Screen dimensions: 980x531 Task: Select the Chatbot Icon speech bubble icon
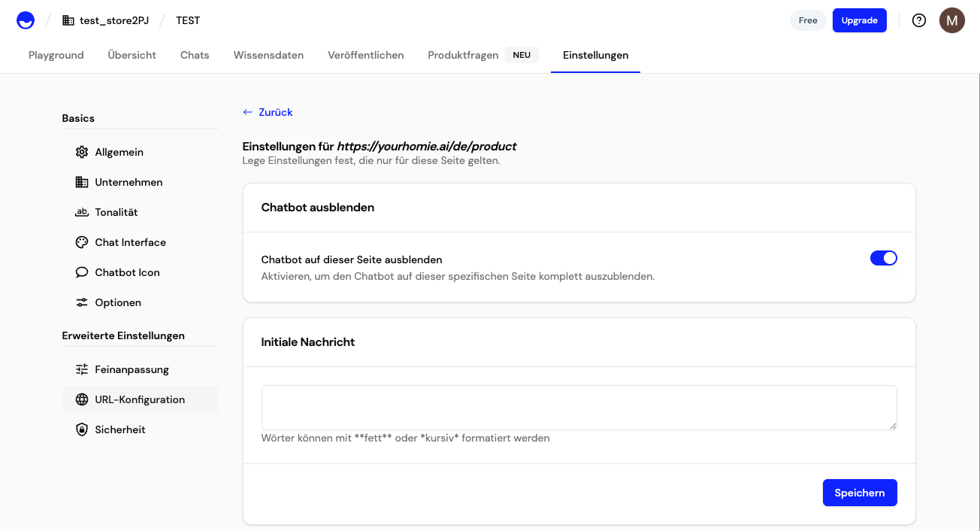pyautogui.click(x=82, y=272)
